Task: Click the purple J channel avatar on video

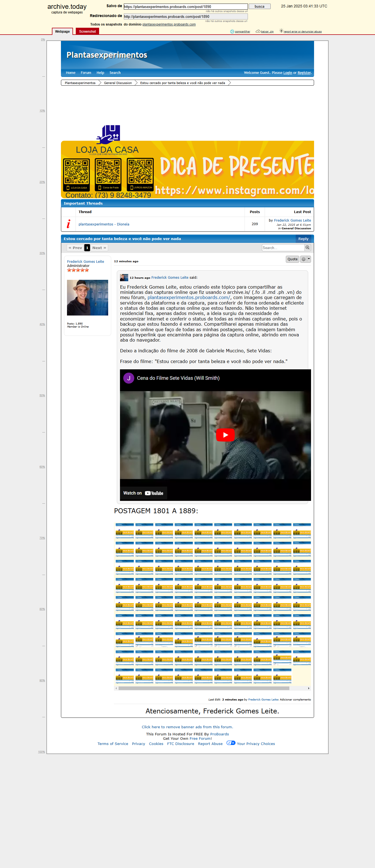Action: [x=129, y=378]
